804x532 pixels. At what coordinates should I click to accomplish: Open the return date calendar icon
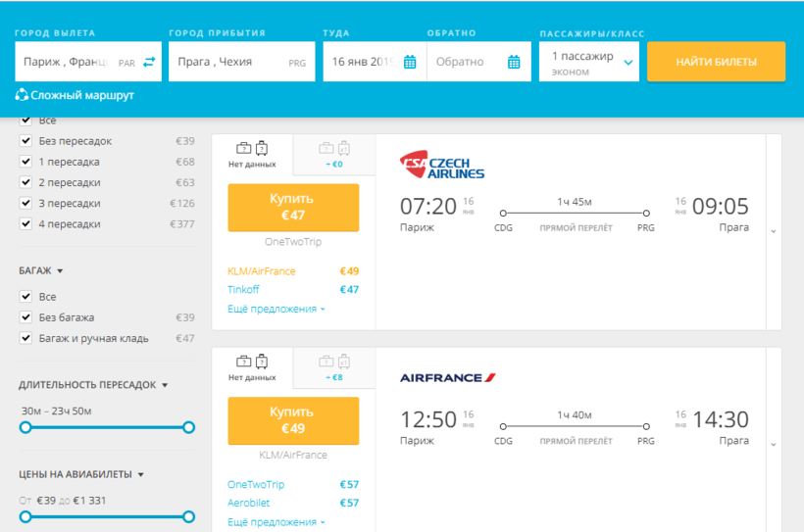point(514,62)
